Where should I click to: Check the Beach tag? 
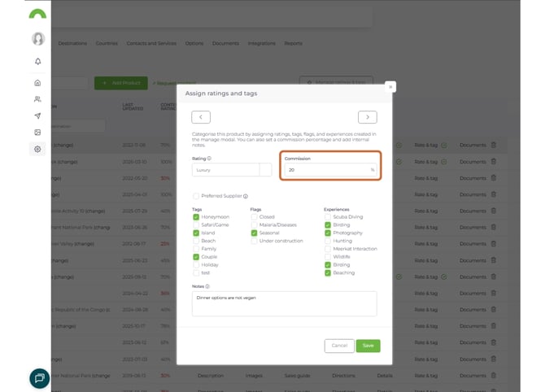(196, 241)
